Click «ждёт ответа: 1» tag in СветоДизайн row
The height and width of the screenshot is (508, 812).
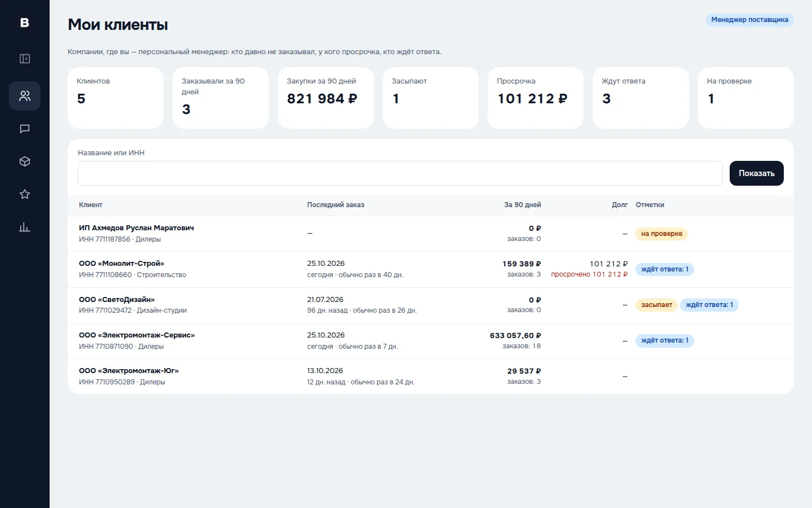[x=709, y=305]
